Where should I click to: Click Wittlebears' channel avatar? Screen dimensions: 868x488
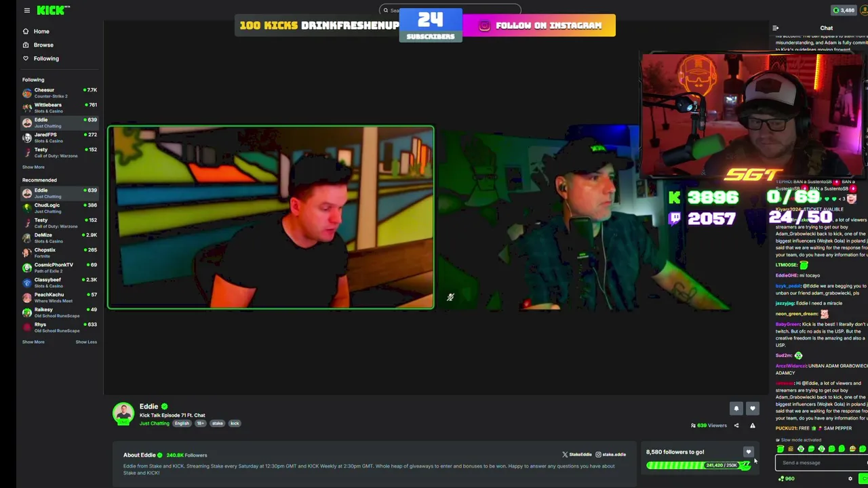(x=26, y=108)
